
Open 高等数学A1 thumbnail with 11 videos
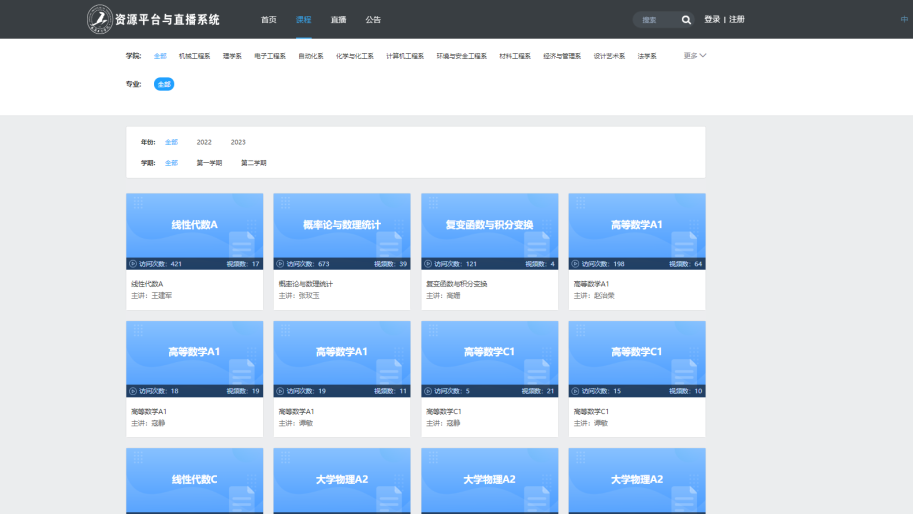342,359
